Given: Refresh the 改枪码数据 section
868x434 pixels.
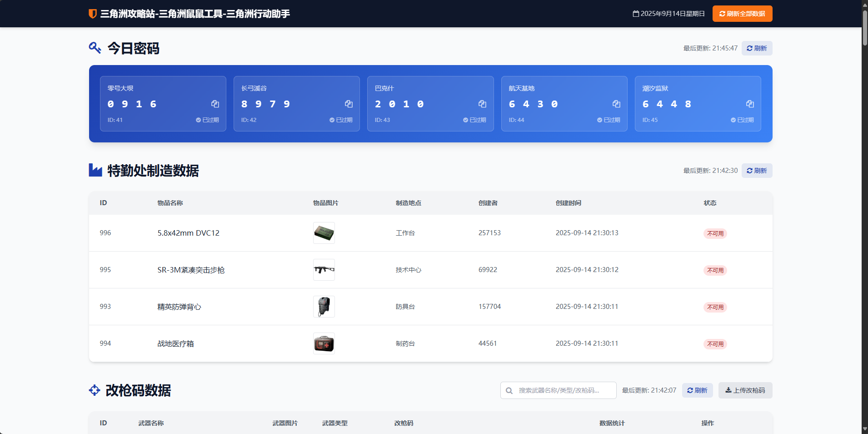Looking at the screenshot, I should (x=697, y=390).
